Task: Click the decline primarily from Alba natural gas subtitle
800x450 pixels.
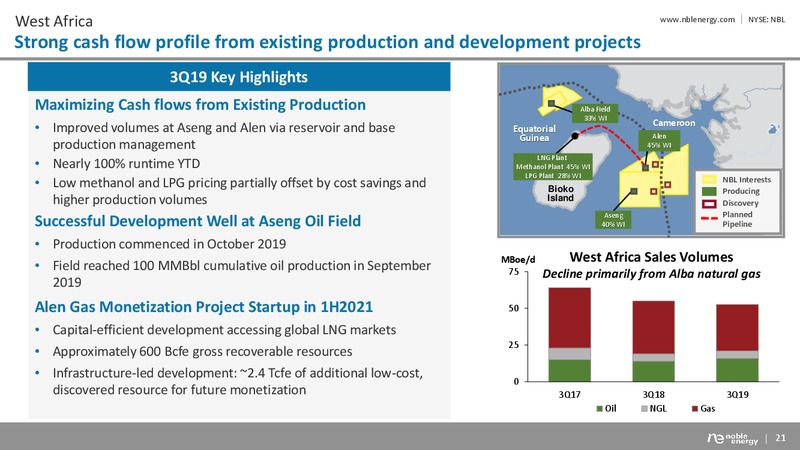Action: (652, 274)
